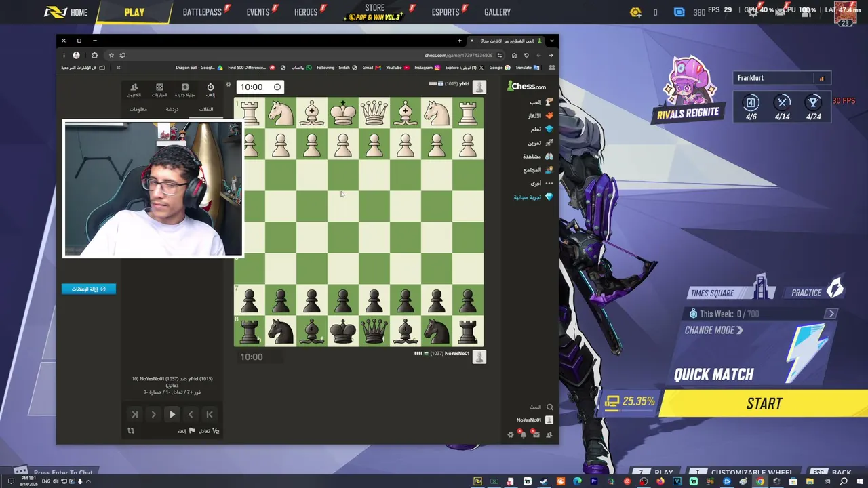This screenshot has height=488, width=868.
Task: Open the Translate bookmark
Action: pos(527,68)
